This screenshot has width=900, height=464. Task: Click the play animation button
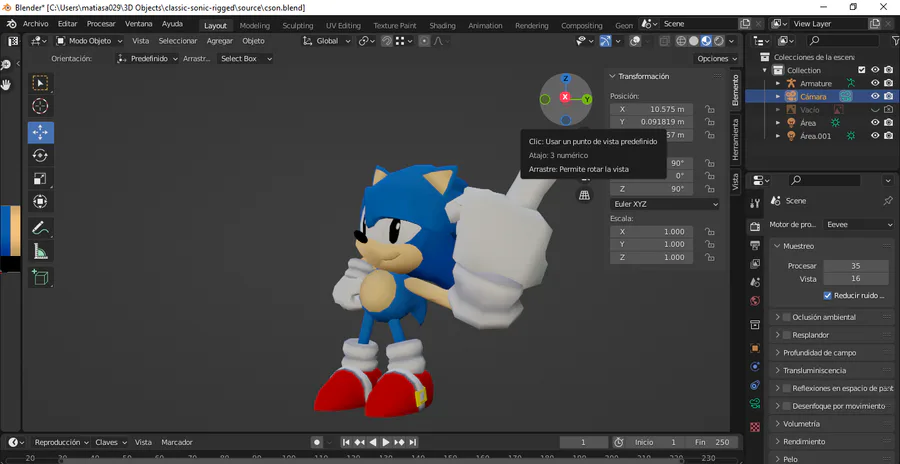pos(386,442)
